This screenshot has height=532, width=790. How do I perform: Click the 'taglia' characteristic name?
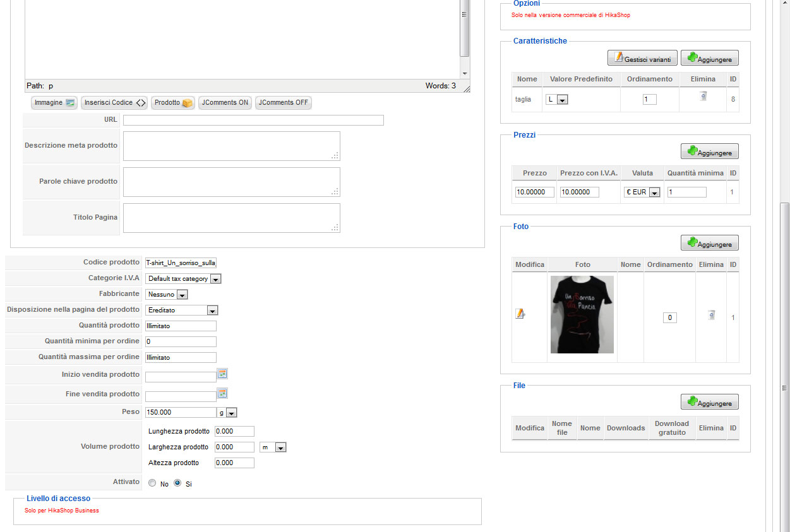point(524,100)
